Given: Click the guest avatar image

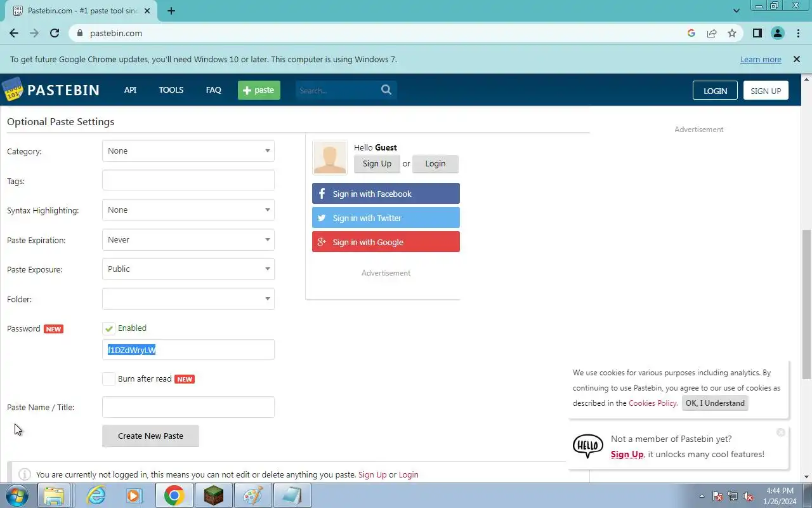Looking at the screenshot, I should click(x=330, y=157).
